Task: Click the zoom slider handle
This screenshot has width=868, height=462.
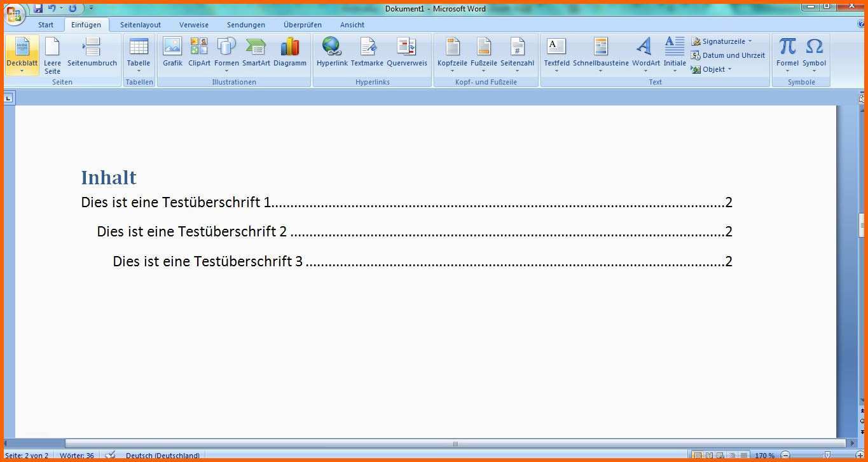Action: tap(827, 455)
